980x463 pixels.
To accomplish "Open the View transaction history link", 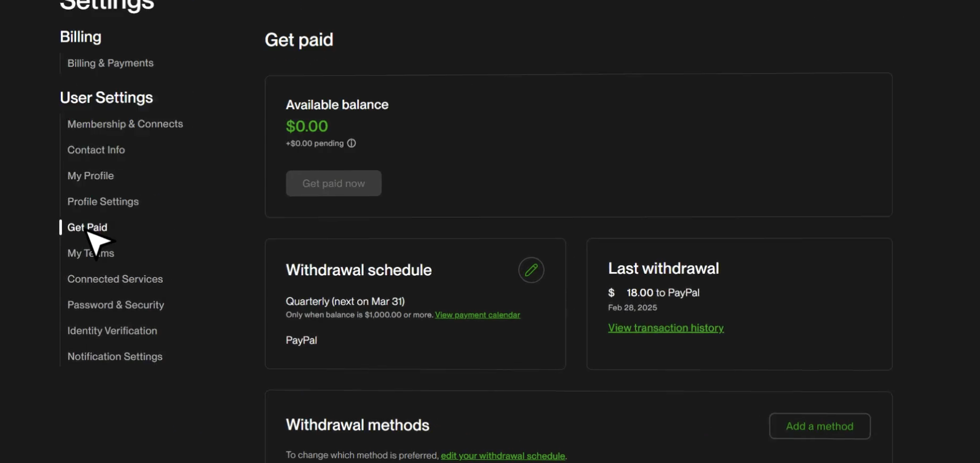I will 665,328.
